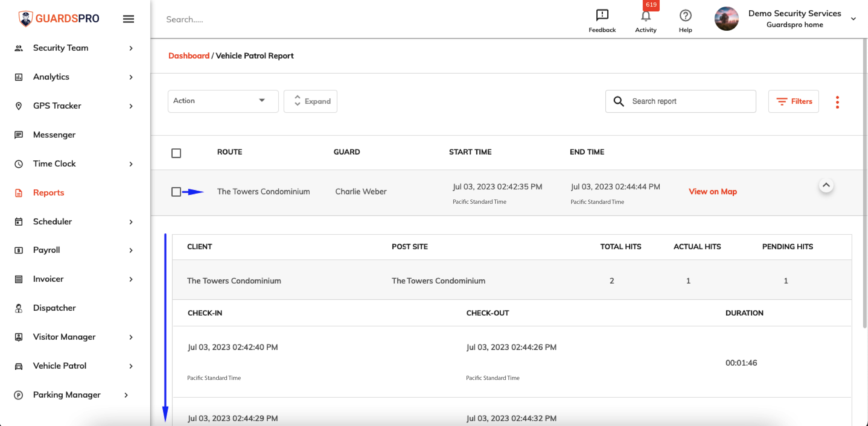Click the Expand up-down arrows icon
The width and height of the screenshot is (868, 426).
297,101
